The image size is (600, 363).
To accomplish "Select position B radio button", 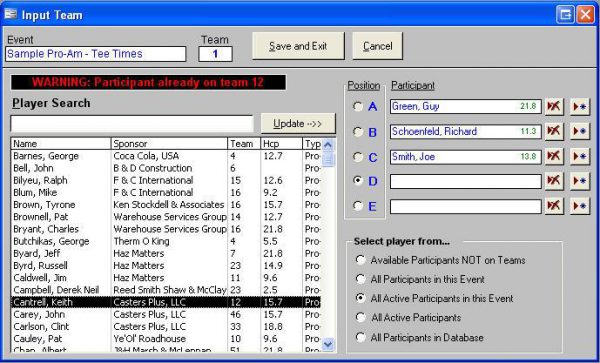I will coord(358,132).
